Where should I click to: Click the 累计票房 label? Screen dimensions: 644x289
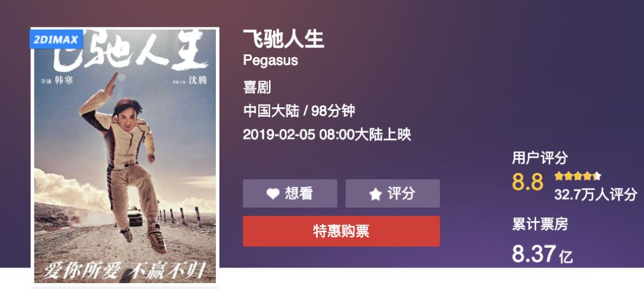tap(540, 225)
